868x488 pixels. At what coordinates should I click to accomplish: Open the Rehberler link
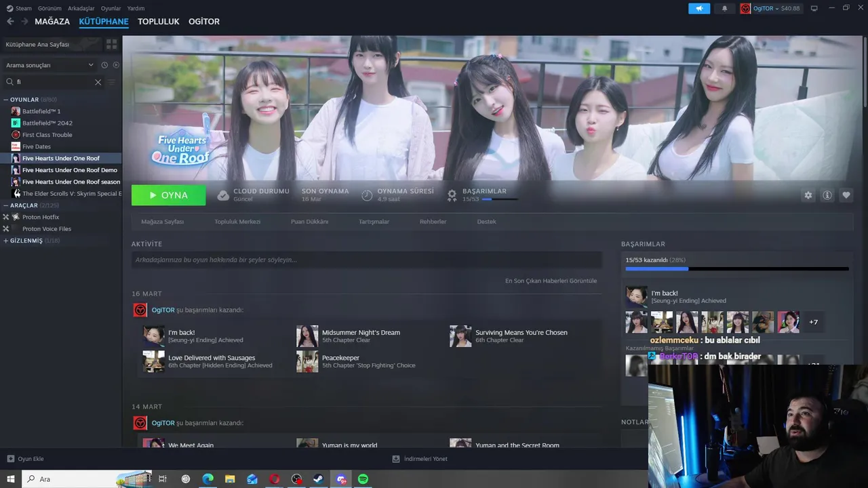433,222
